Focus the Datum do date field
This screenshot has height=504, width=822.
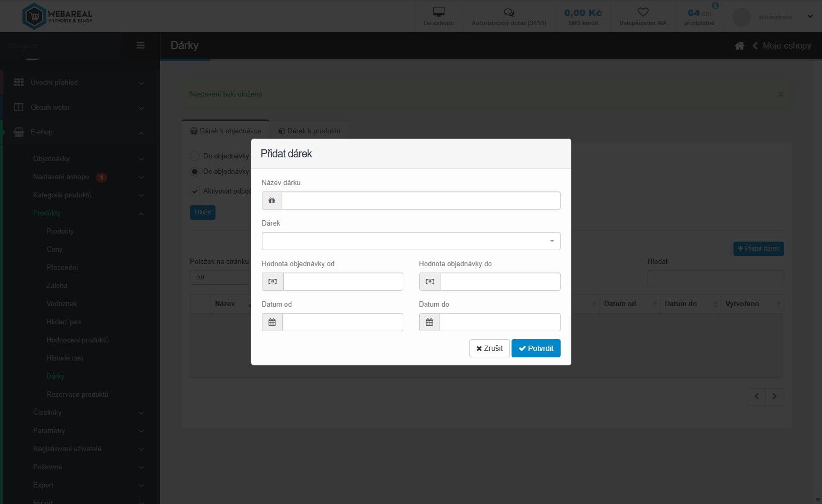(x=500, y=322)
